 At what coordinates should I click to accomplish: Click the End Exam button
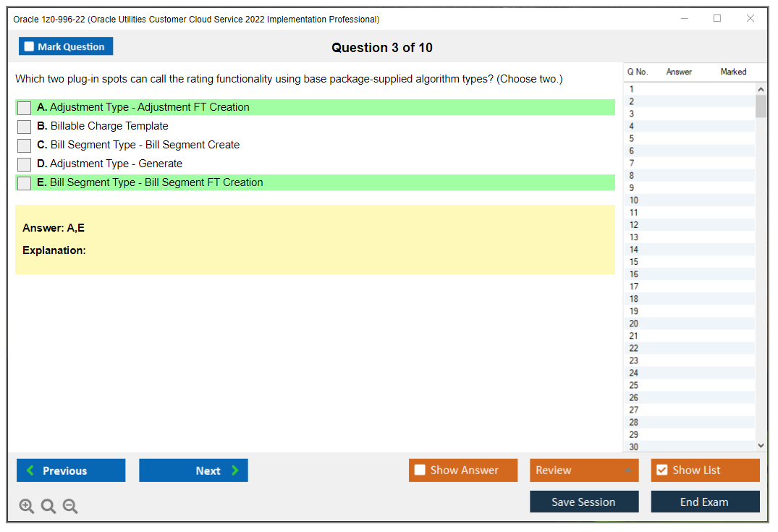pyautogui.click(x=705, y=502)
